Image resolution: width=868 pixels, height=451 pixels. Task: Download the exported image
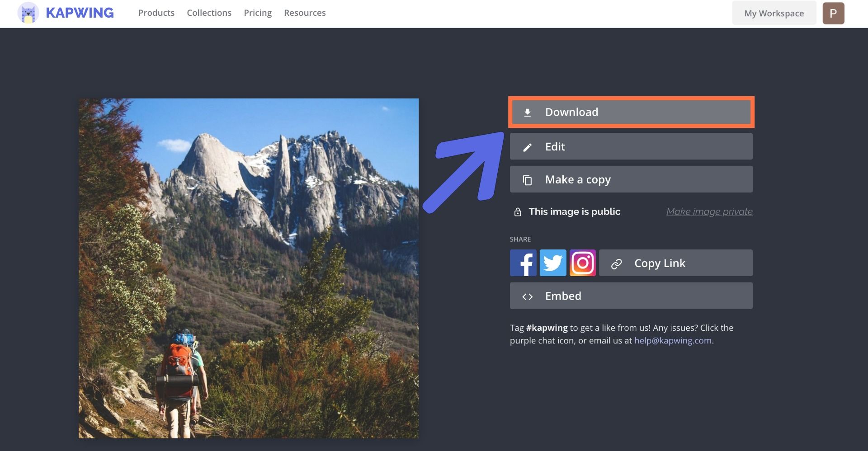(631, 112)
